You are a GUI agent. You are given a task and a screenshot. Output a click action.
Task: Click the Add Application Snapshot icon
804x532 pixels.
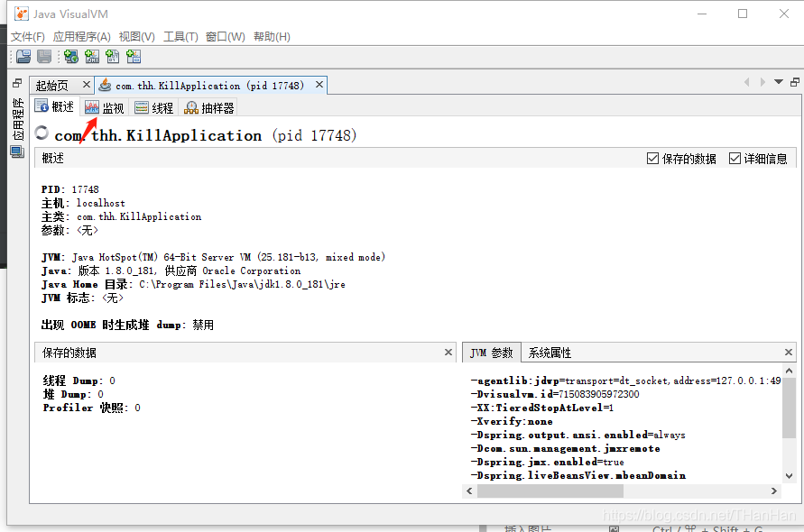(133, 57)
